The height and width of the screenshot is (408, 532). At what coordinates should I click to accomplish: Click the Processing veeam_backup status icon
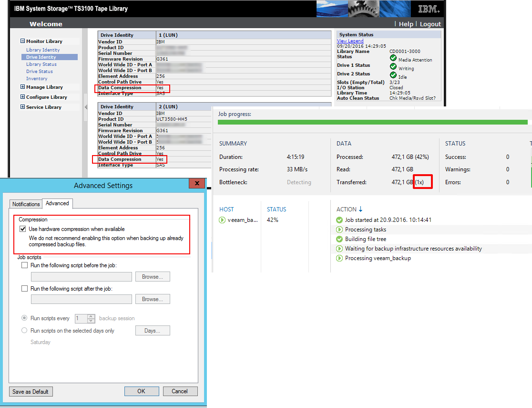(x=339, y=258)
